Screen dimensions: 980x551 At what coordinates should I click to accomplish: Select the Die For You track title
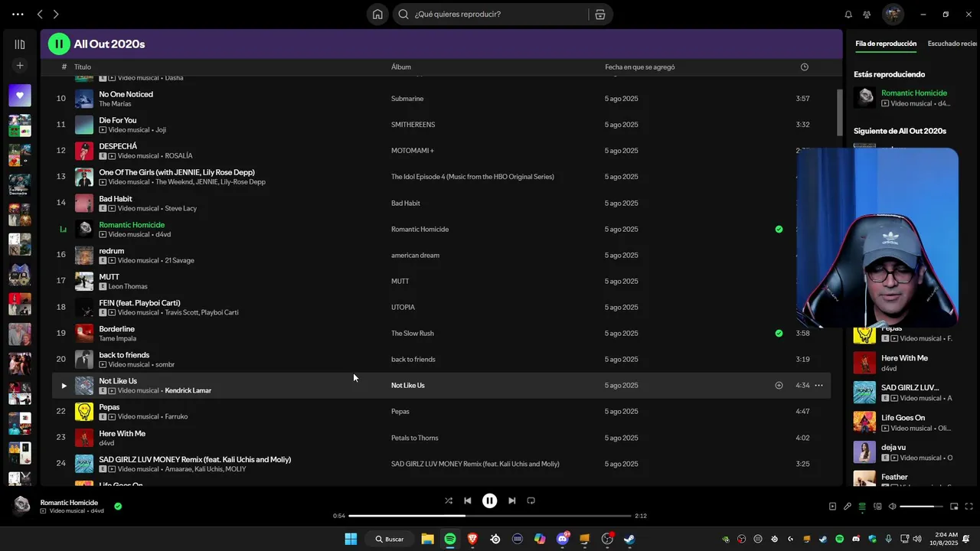(x=118, y=120)
